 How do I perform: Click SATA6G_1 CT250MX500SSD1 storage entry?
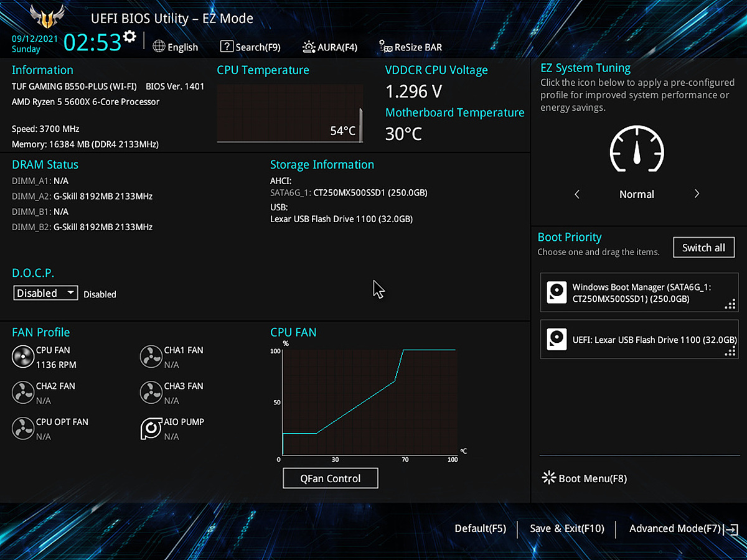point(349,193)
